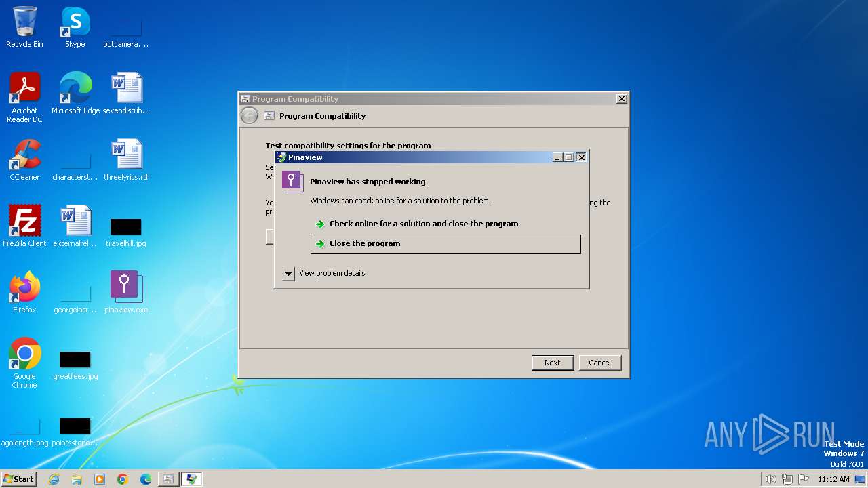This screenshot has width=868, height=488.
Task: Launch Acrobat Reader DC shortcut
Action: click(x=24, y=98)
